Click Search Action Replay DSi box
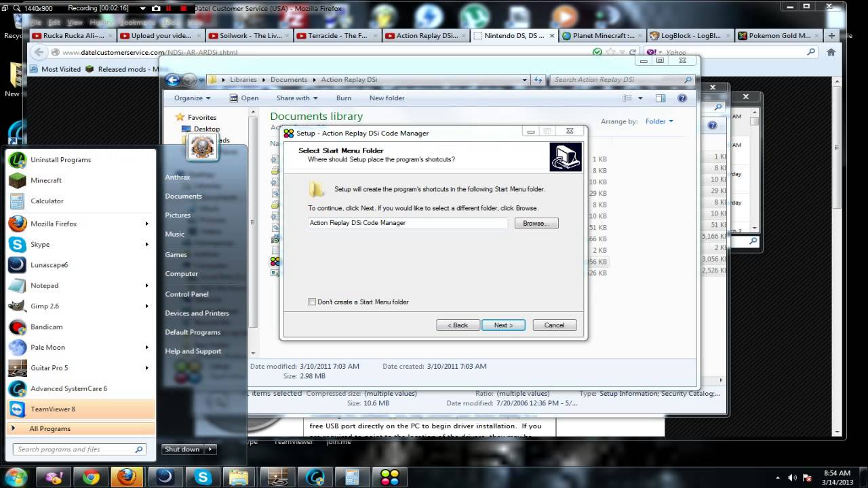Viewport: 868px width, 488px height. point(623,80)
